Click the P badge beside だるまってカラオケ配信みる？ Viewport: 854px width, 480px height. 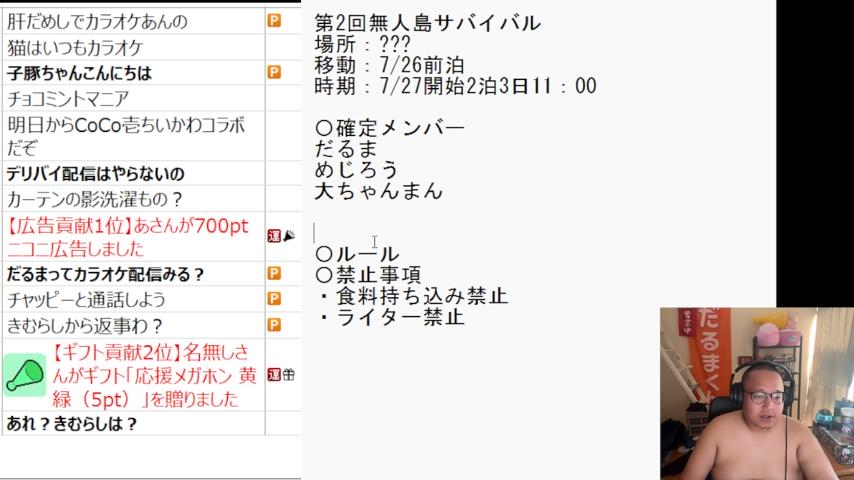click(x=274, y=273)
